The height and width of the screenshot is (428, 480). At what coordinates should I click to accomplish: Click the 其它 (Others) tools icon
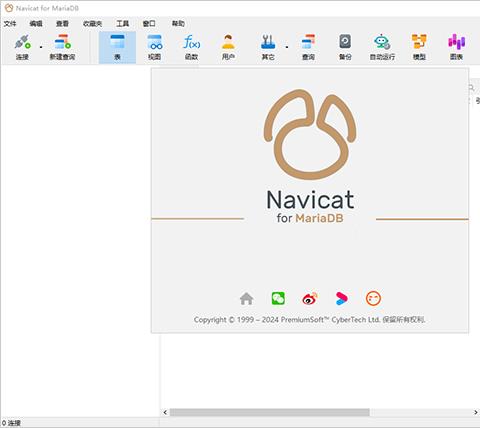(x=268, y=42)
